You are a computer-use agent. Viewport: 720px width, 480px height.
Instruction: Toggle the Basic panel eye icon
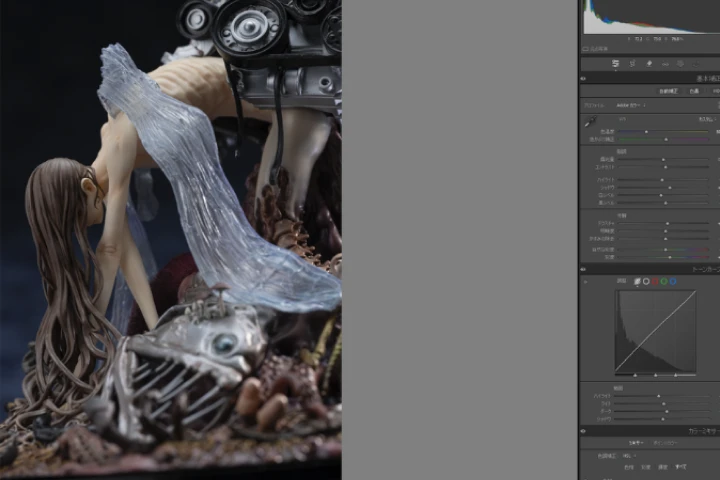pyautogui.click(x=583, y=79)
